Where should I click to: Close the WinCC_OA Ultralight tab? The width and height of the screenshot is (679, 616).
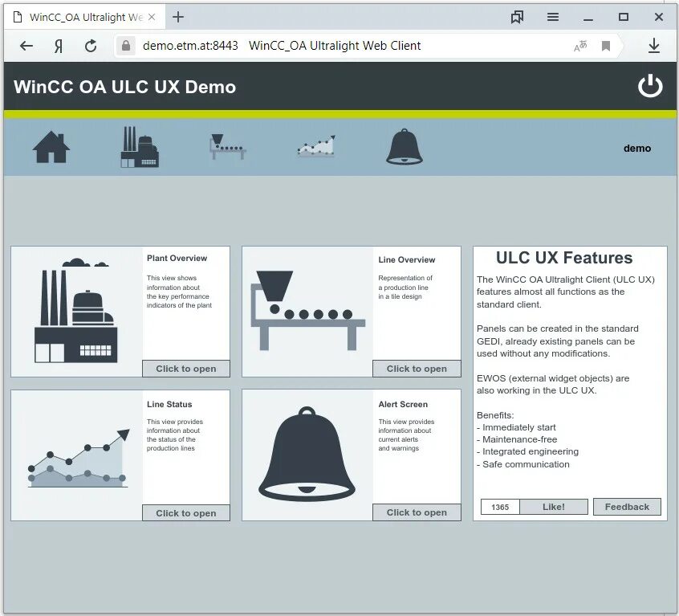(152, 17)
